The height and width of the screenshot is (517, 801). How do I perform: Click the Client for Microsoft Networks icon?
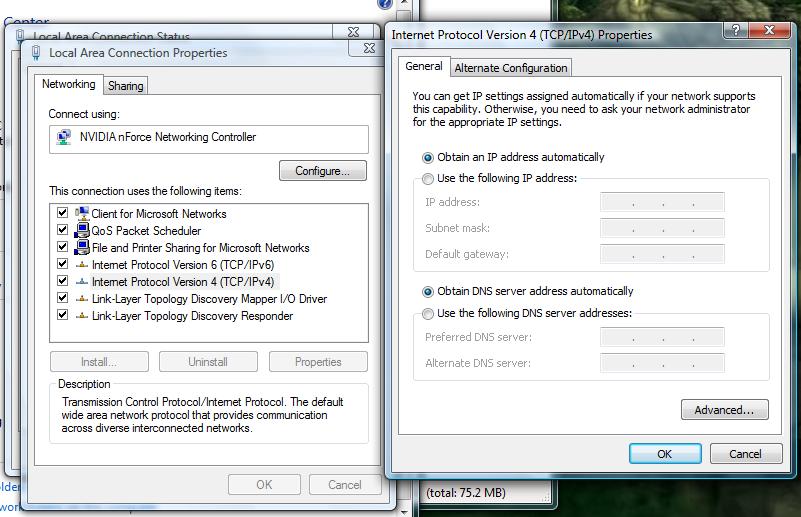point(82,213)
